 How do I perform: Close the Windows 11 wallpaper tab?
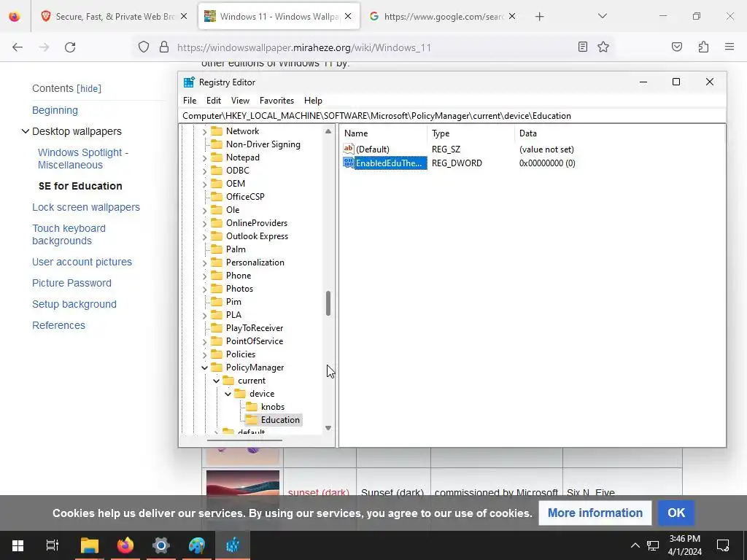[x=348, y=16]
